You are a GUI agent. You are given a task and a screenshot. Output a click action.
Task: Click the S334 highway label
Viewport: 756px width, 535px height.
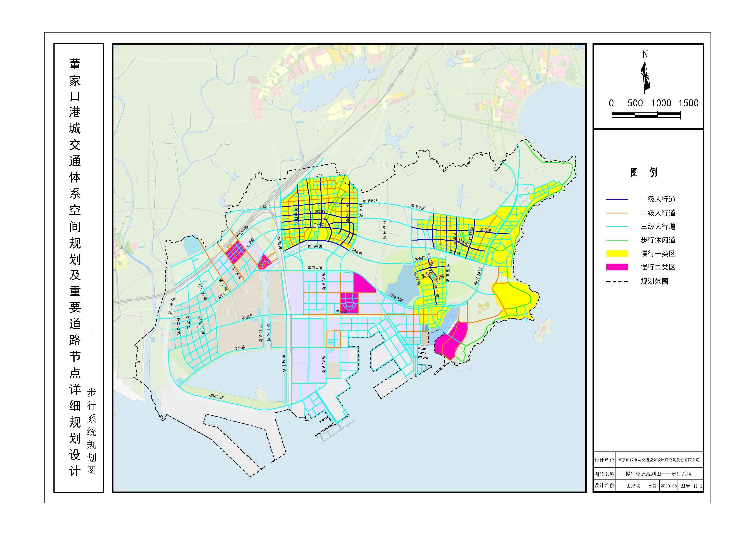[264, 207]
